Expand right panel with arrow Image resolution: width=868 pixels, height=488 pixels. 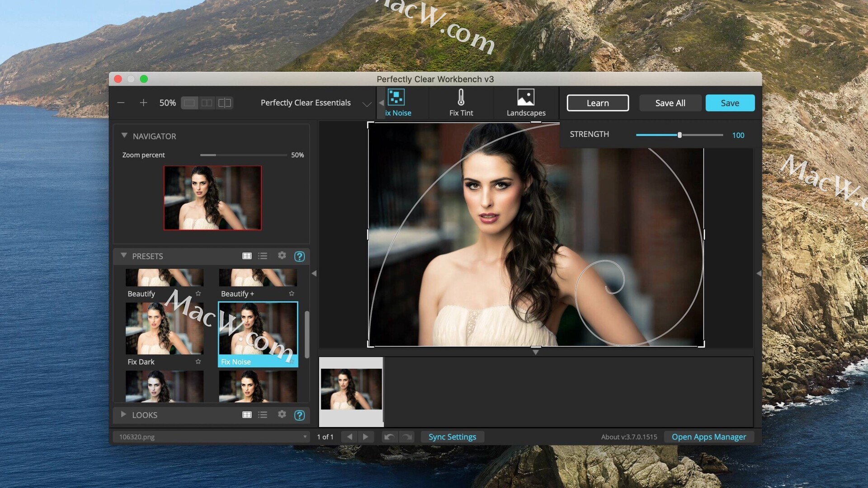pos(759,273)
